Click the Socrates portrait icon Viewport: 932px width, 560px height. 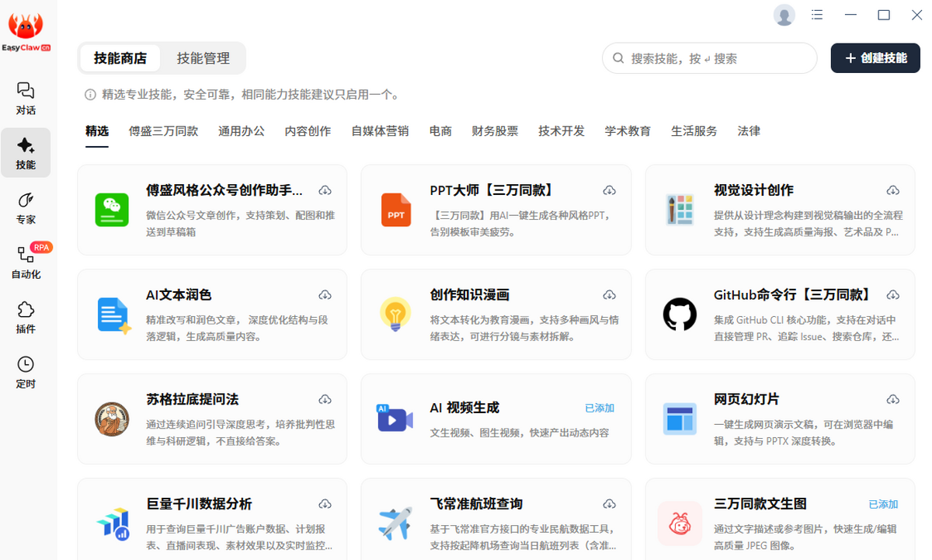click(x=112, y=419)
